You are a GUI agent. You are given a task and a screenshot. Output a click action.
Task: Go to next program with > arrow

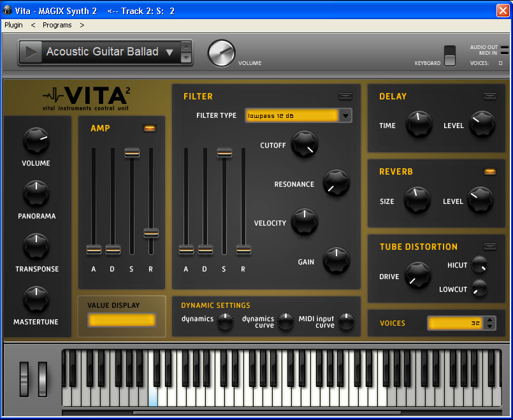click(82, 25)
